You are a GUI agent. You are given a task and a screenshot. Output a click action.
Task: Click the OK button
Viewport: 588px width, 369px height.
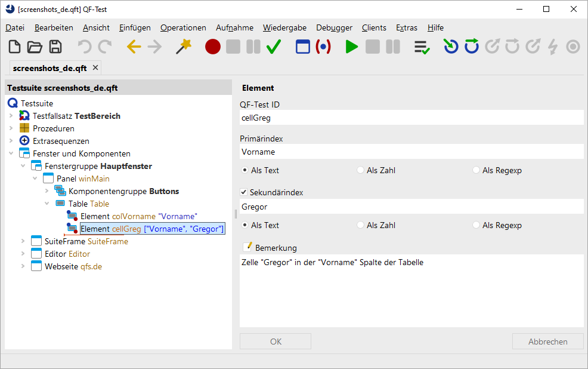coord(276,341)
